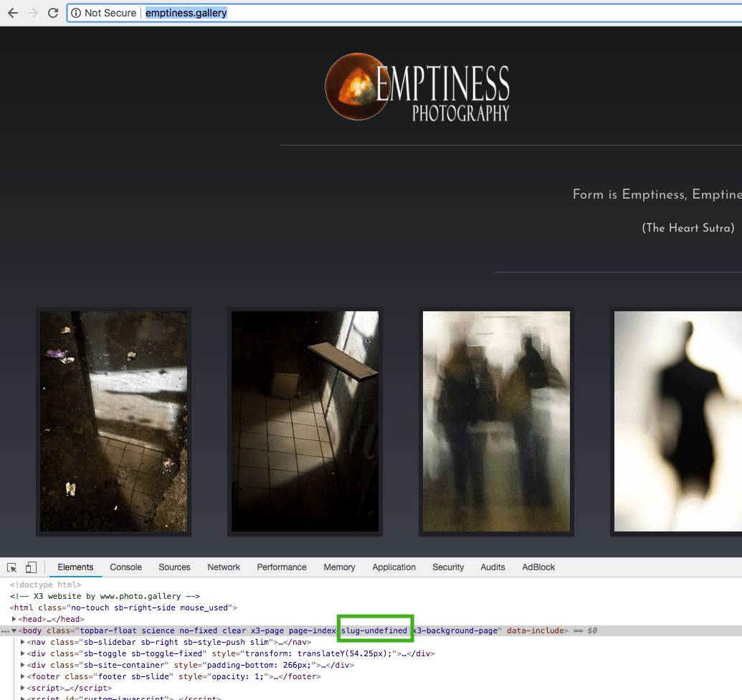Select the html class no-touch row
This screenshot has height=700, width=742.
(123, 607)
